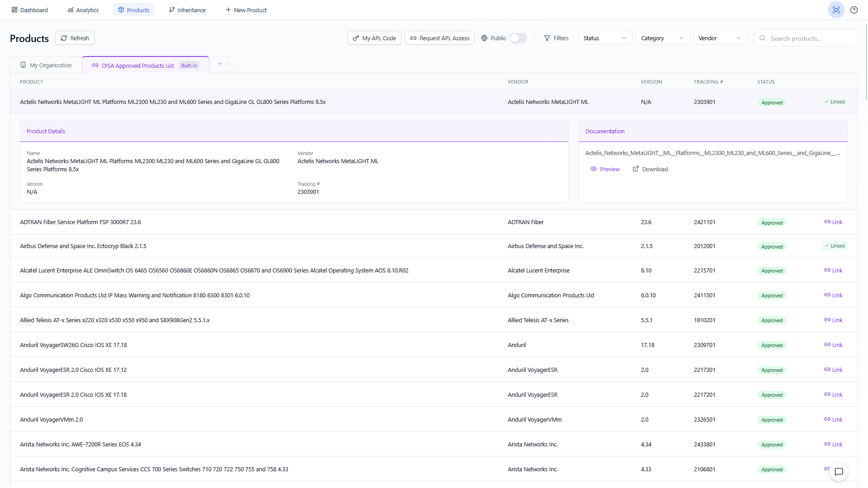Open the Status dropdown
868x488 pixels.
tap(604, 38)
